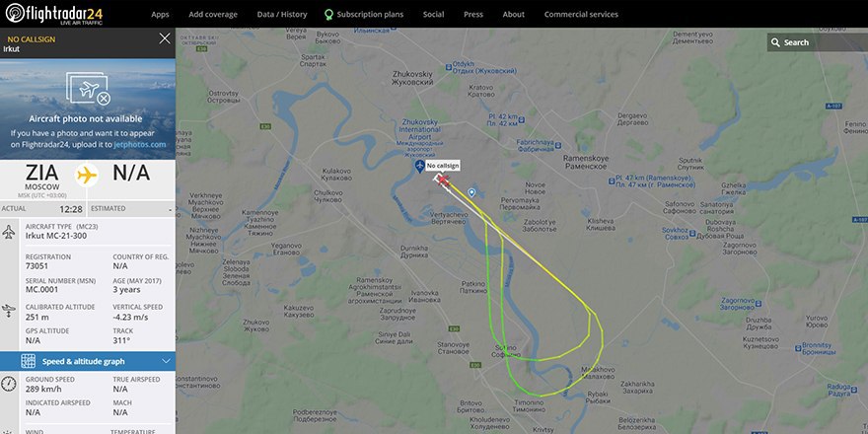Click the Flightradar24 logo
This screenshot has width=868, height=434.
(x=54, y=14)
